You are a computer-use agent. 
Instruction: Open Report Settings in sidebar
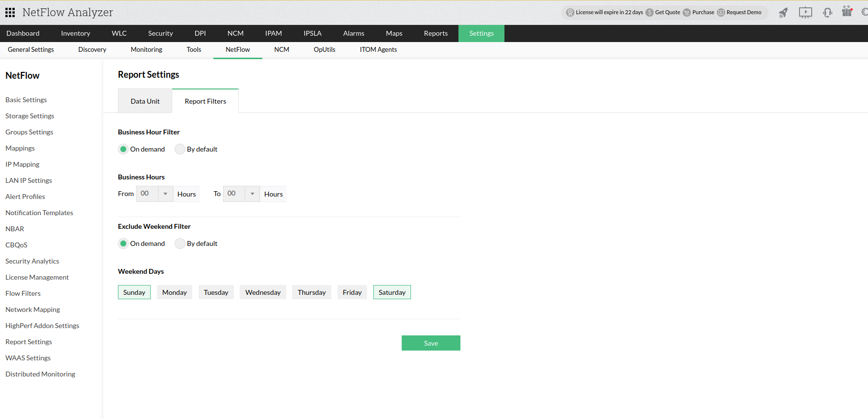pos(28,342)
